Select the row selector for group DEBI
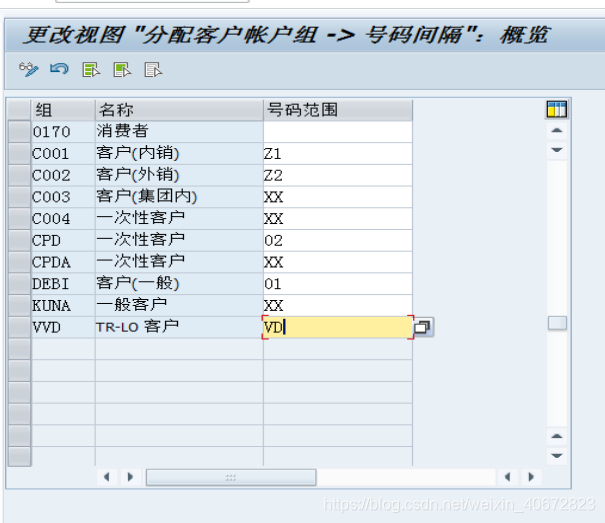Viewport: 605px width, 523px height. click(19, 284)
